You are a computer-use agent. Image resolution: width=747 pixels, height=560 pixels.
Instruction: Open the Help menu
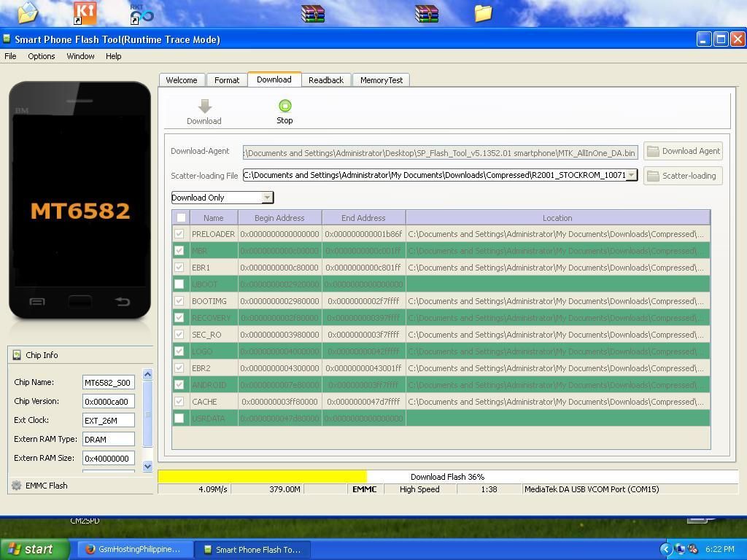click(113, 56)
